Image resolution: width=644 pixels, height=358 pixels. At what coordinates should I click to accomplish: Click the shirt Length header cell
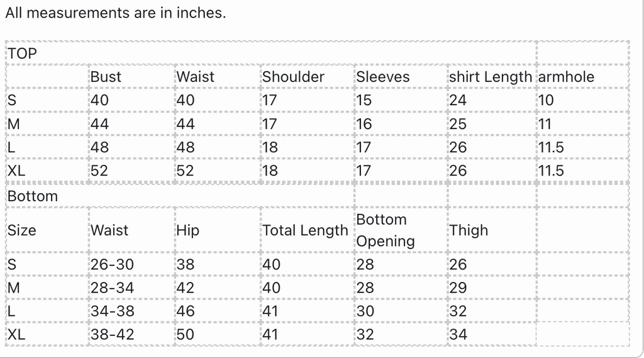click(491, 77)
